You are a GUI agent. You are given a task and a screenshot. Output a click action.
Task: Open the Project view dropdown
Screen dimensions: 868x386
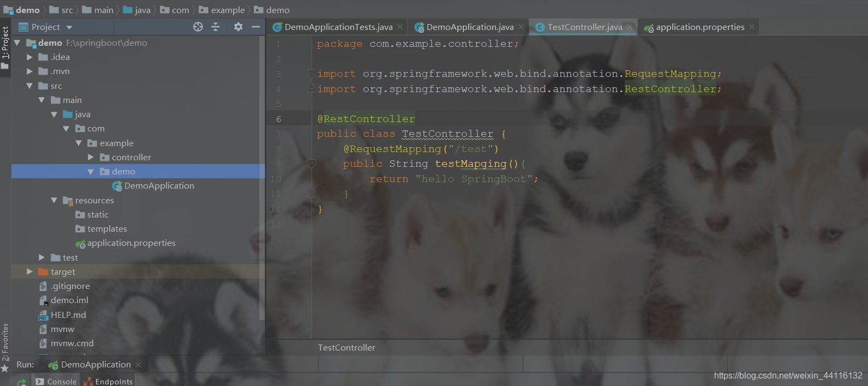pos(69,27)
